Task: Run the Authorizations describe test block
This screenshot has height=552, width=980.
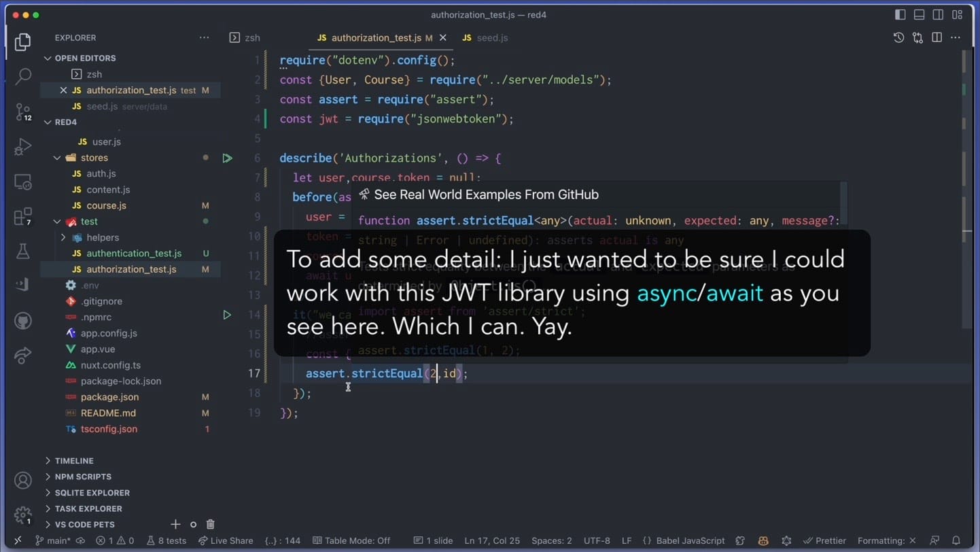Action: (x=227, y=158)
